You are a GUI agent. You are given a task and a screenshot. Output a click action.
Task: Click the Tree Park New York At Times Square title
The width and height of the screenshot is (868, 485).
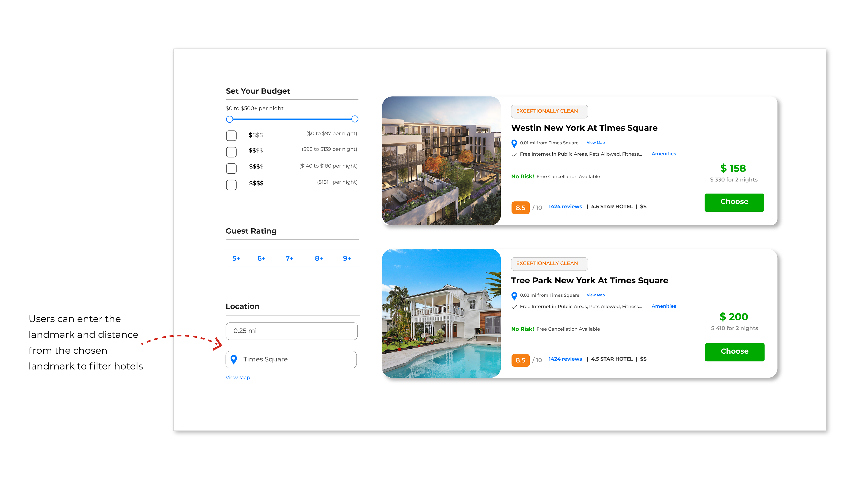(x=589, y=280)
